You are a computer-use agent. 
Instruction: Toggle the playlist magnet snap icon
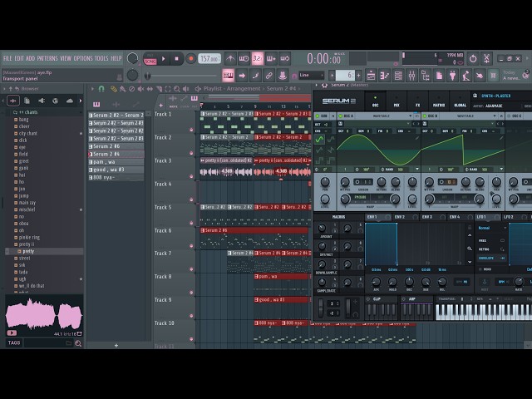101,89
